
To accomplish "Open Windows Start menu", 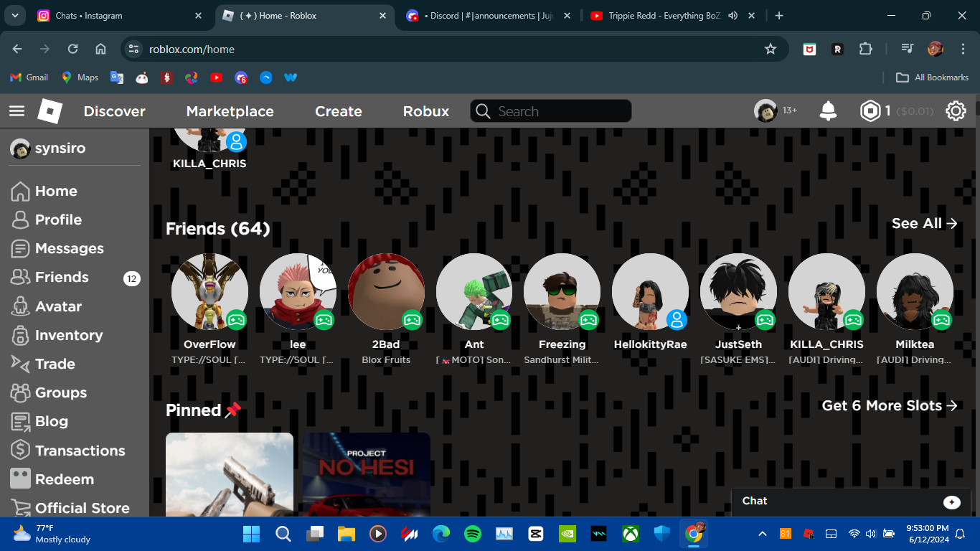I will pyautogui.click(x=252, y=534).
